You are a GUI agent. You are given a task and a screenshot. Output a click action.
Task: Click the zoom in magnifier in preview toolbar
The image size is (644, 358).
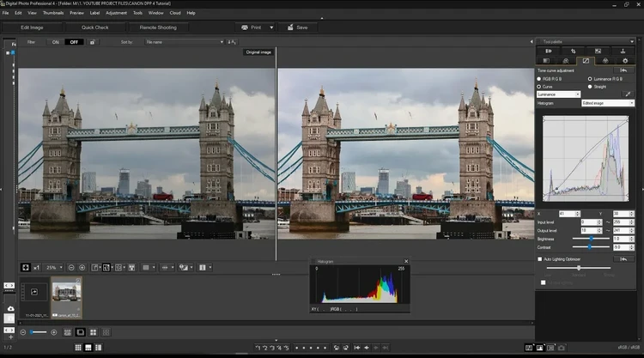point(82,267)
